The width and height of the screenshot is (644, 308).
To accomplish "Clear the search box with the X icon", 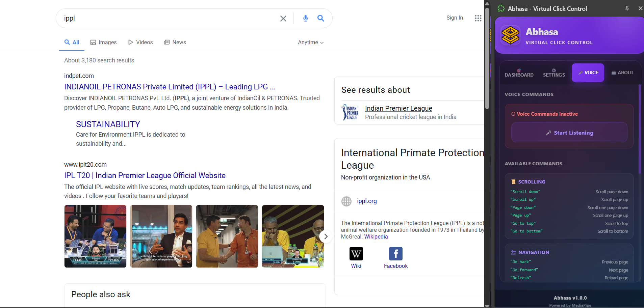I will pyautogui.click(x=283, y=19).
